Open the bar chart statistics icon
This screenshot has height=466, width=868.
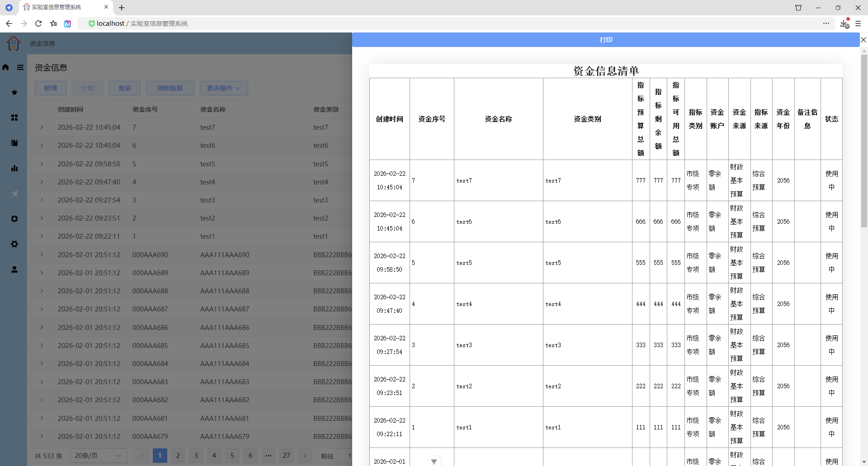coord(14,168)
